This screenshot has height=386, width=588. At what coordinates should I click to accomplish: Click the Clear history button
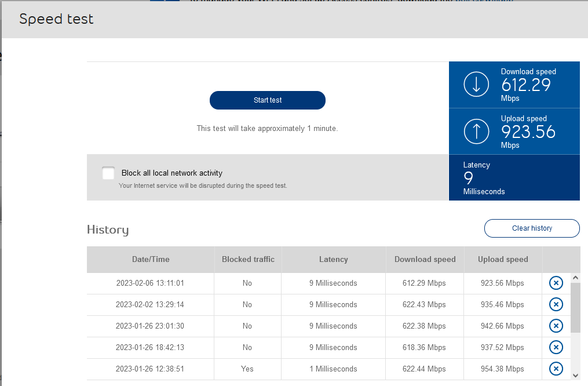point(532,228)
